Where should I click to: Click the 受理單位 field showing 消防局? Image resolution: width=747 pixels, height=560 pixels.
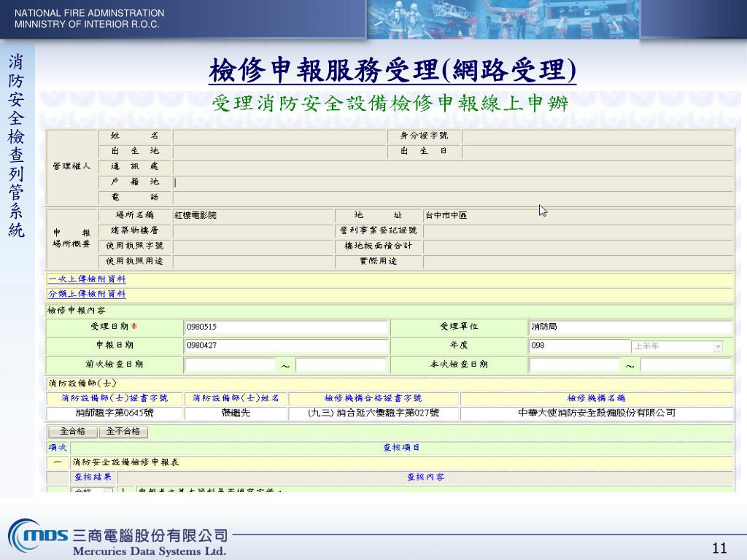[630, 327]
